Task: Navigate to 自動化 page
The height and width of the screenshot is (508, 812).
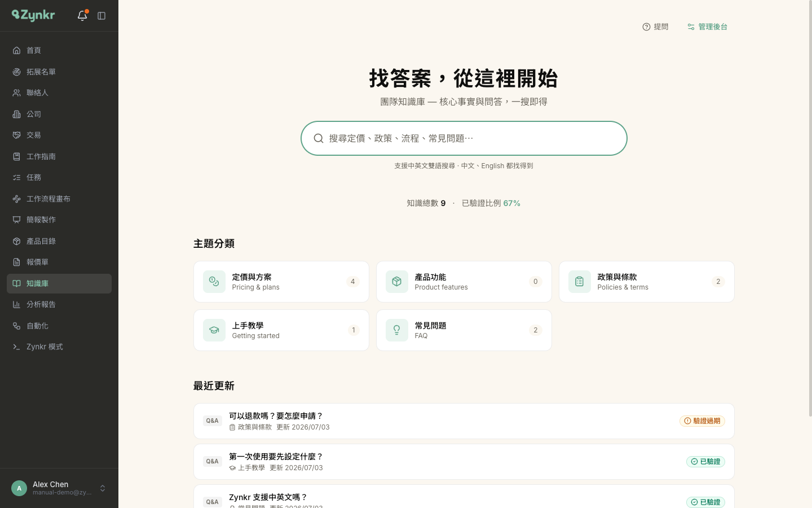Action: [59, 326]
